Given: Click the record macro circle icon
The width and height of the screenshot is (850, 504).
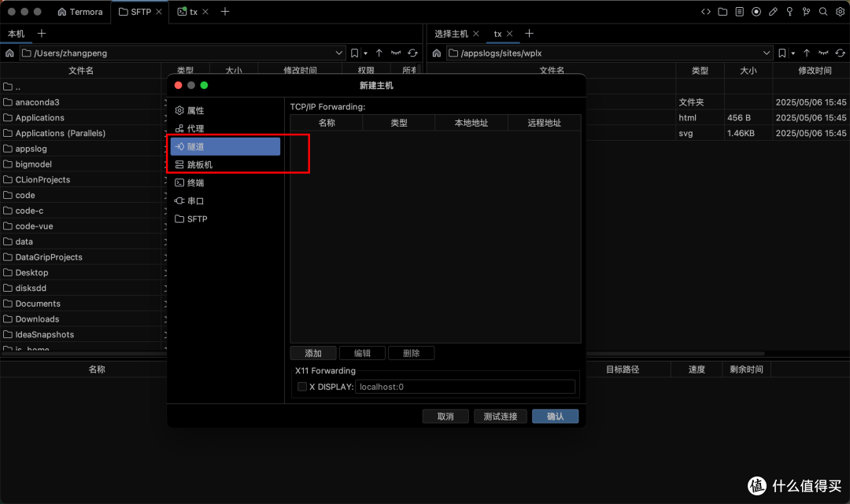Looking at the screenshot, I should [x=756, y=11].
